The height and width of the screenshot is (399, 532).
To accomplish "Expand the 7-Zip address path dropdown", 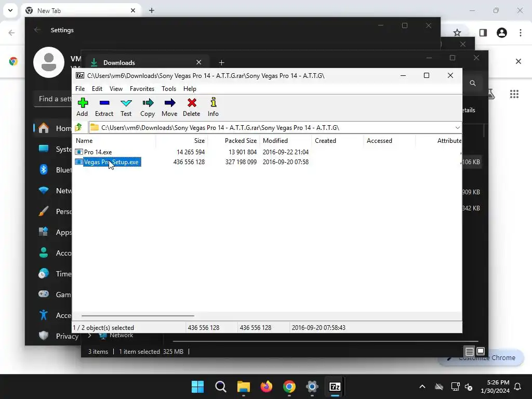I will click(457, 128).
